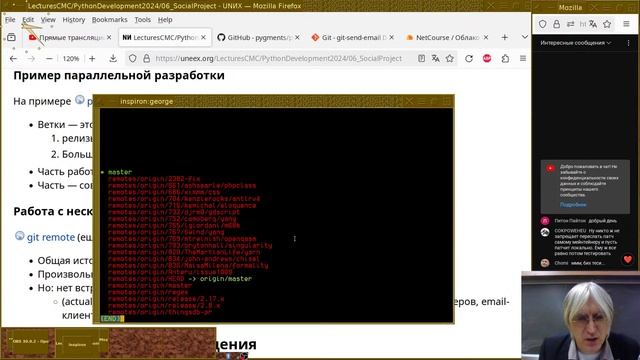Click the shield icon in the Mozilla chat window
Viewport: 640px width, 360px height.
542,24
